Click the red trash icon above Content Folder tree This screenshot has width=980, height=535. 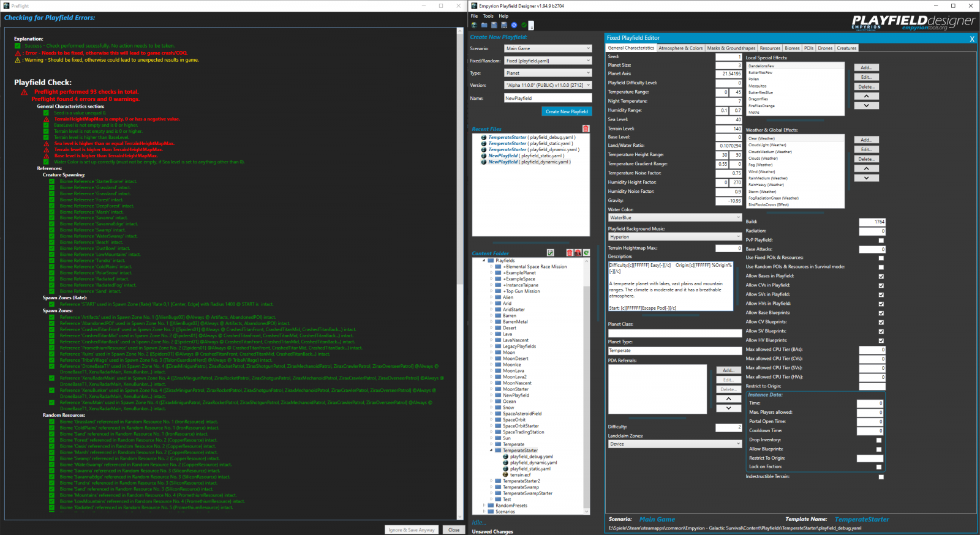pos(570,253)
